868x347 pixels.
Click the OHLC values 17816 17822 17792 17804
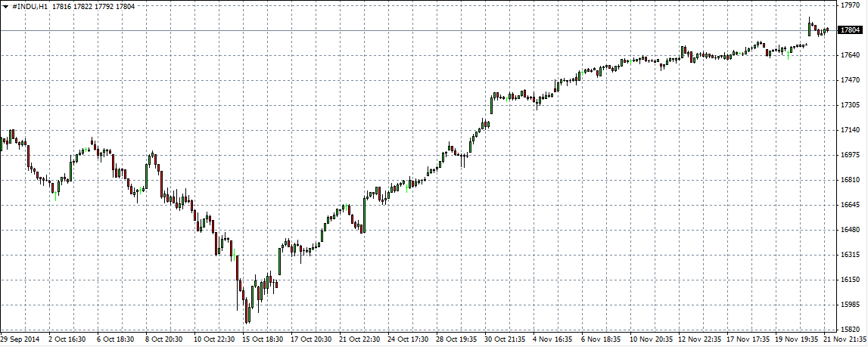94,7
